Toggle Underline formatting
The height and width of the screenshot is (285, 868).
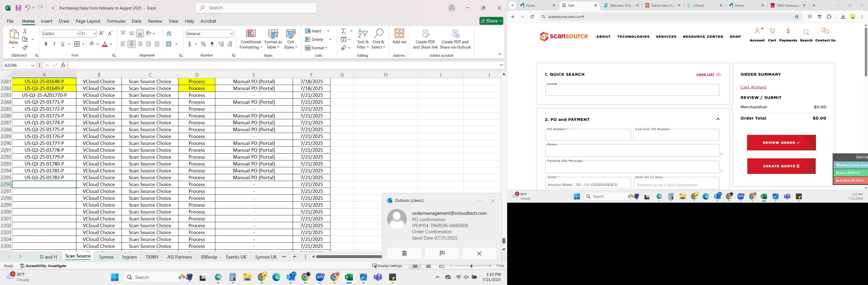click(63, 44)
